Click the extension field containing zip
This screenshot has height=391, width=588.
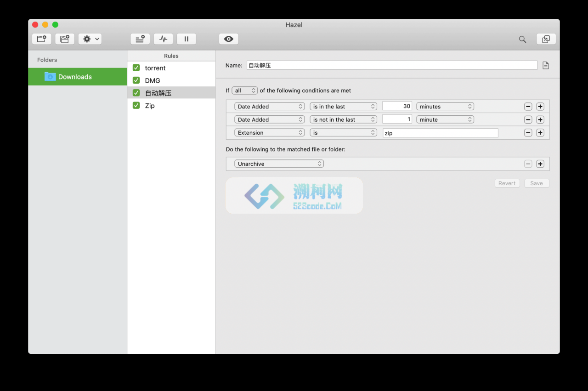pyautogui.click(x=440, y=133)
